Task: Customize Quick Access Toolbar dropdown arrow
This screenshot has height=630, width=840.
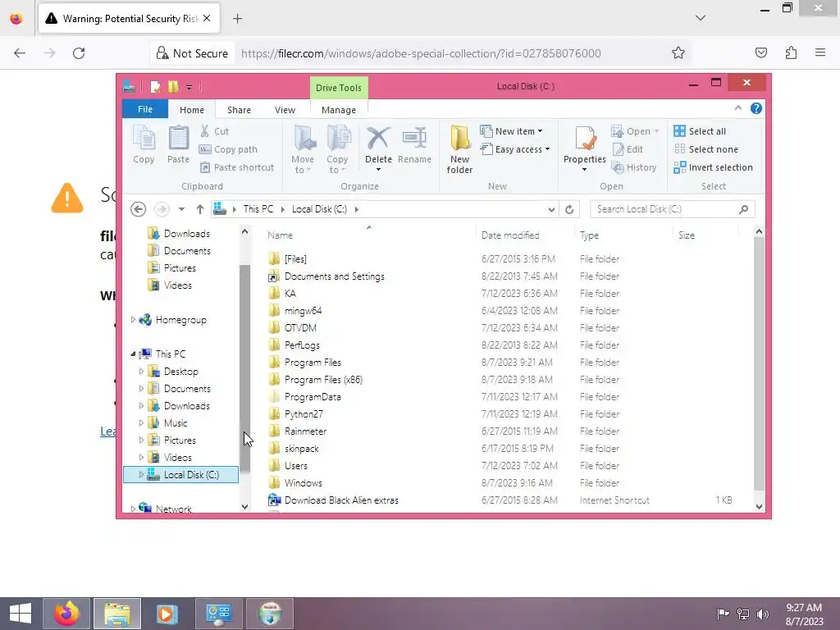Action: coord(189,87)
